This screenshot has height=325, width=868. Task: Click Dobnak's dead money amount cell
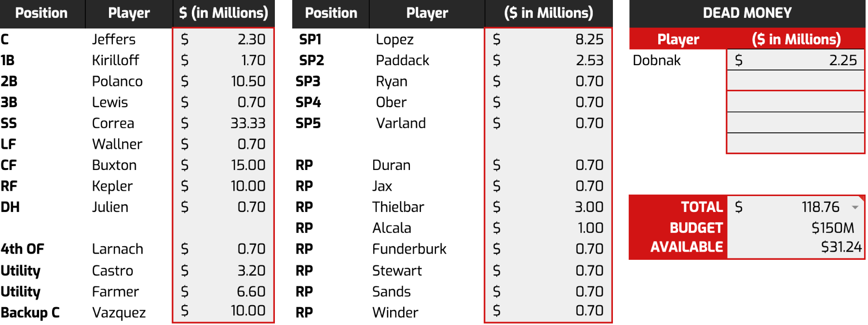pos(795,60)
